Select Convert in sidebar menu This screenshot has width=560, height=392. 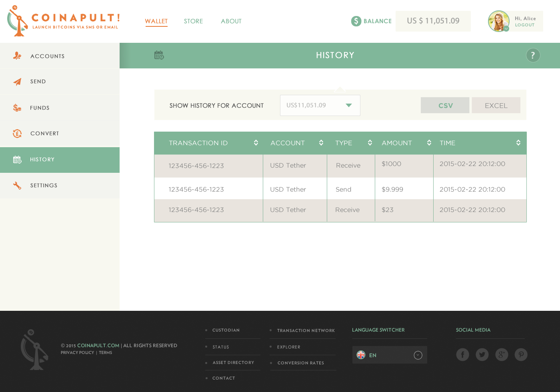60,134
